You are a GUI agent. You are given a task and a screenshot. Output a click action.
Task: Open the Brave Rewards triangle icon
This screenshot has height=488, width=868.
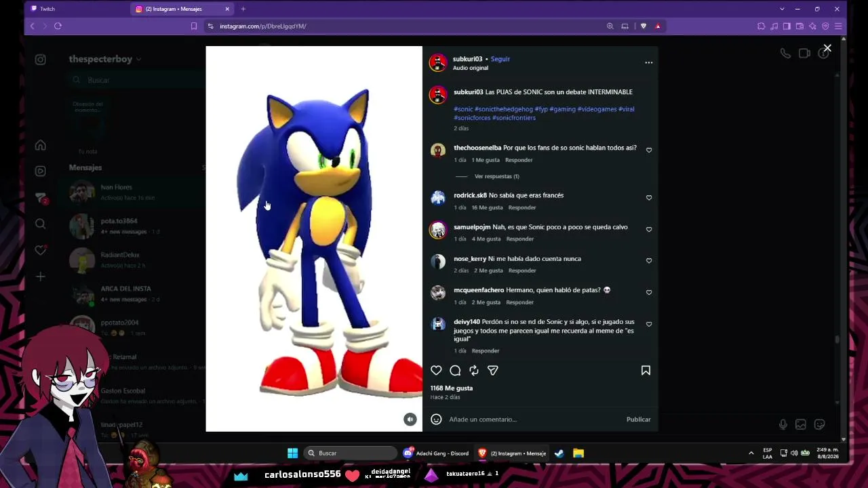(658, 26)
